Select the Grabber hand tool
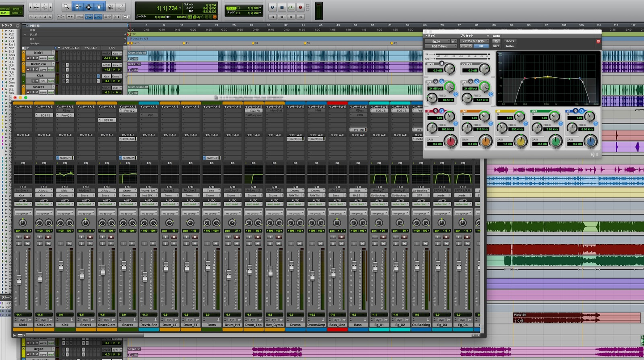Screen dimensions: 644x360 (x=98, y=7)
